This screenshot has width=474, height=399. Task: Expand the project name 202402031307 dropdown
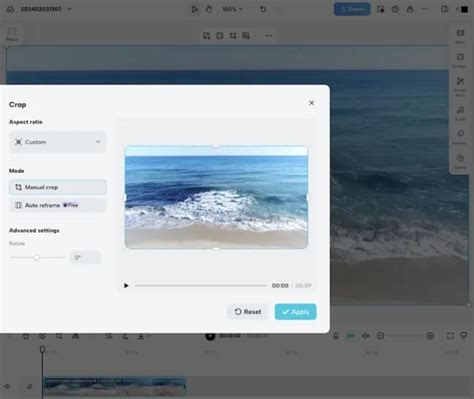[69, 9]
